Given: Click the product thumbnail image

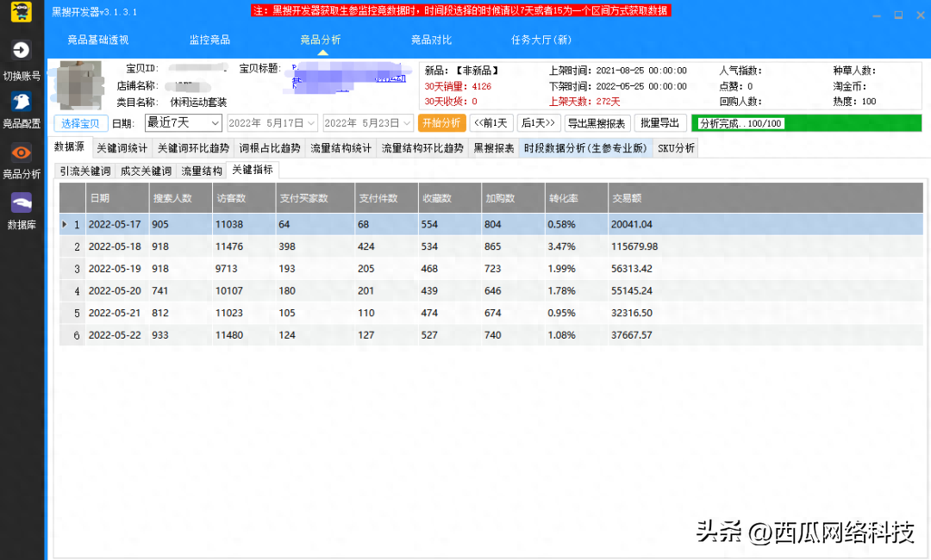Looking at the screenshot, I should (x=79, y=84).
